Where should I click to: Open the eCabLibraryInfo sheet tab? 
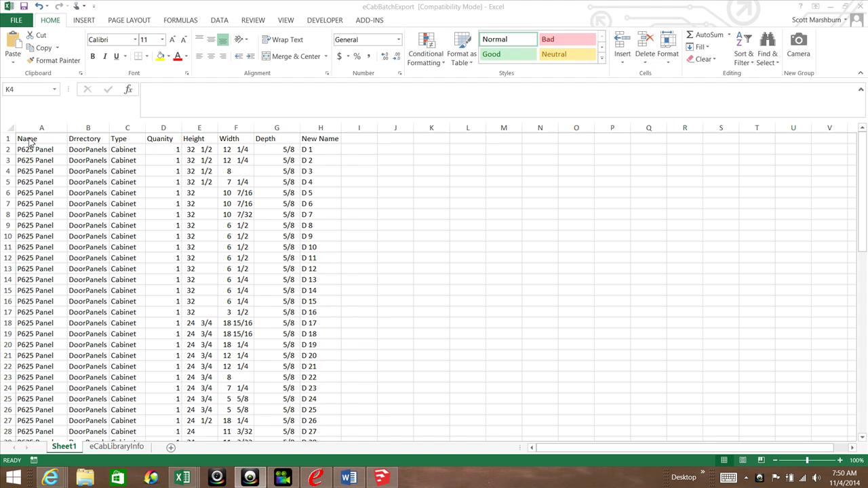(x=117, y=446)
